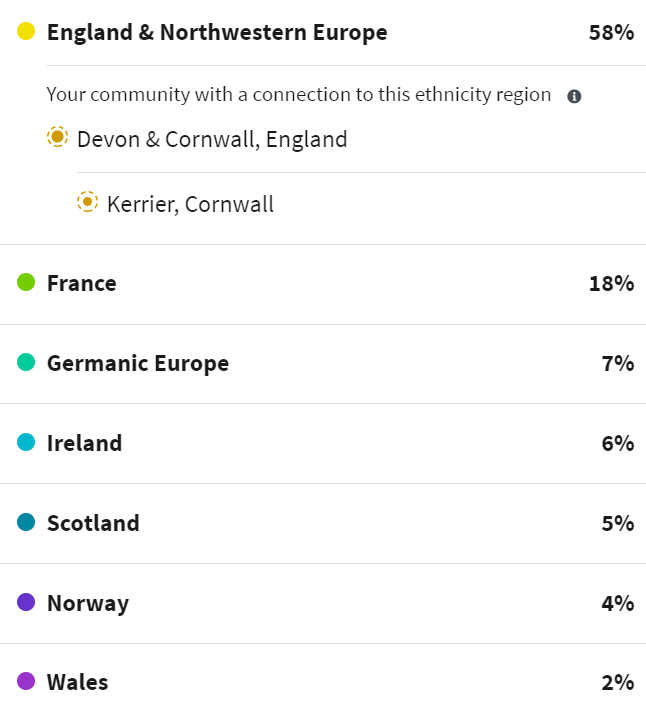Click the teal Germanic Europe dot
The image size is (646, 706).
[x=27, y=363]
